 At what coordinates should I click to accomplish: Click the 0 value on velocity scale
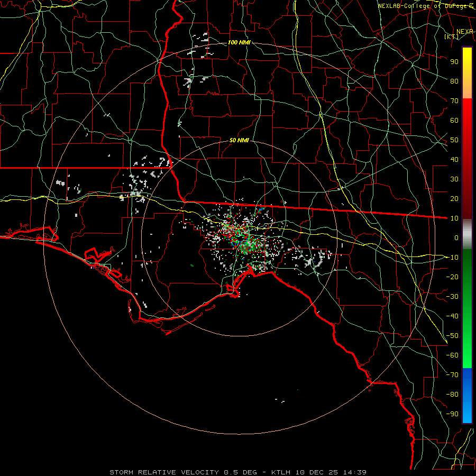pyautogui.click(x=456, y=237)
